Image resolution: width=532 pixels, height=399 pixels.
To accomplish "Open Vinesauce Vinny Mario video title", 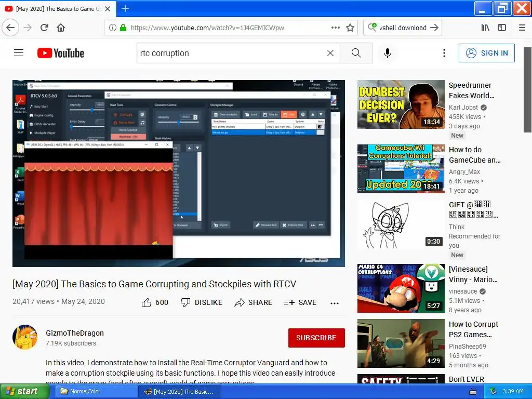I will (x=473, y=274).
